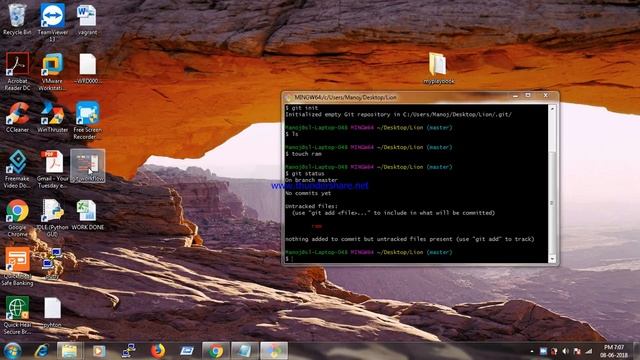Select the python blank file icon
Viewport: 640px width, 360px height.
[x=52, y=312]
